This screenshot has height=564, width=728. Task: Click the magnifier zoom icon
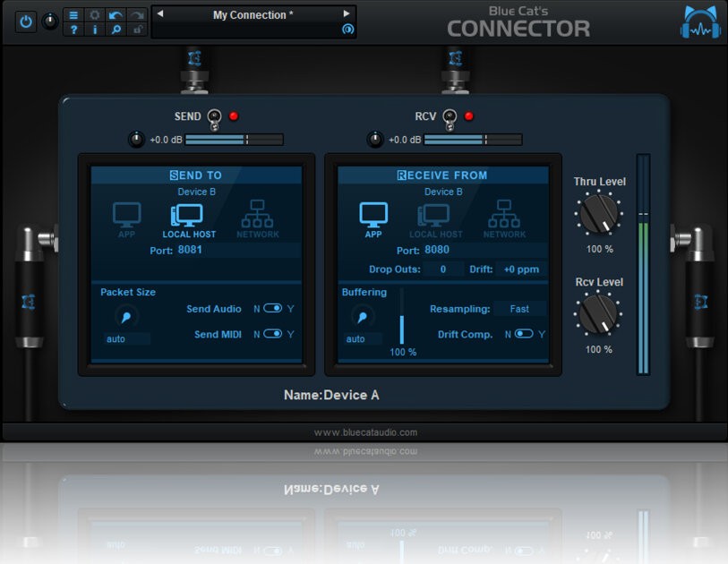pyautogui.click(x=116, y=30)
